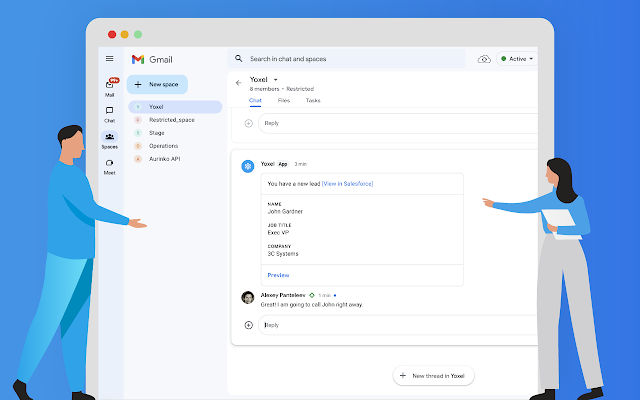Image resolution: width=640 pixels, height=400 pixels.
Task: Switch to the Tasks tab
Action: [x=313, y=100]
